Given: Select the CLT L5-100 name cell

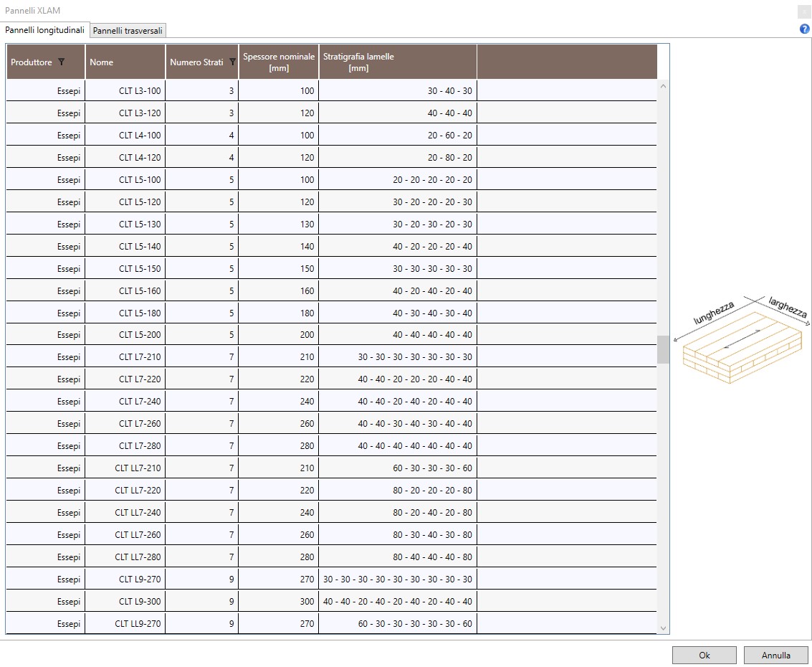Looking at the screenshot, I should tap(125, 180).
